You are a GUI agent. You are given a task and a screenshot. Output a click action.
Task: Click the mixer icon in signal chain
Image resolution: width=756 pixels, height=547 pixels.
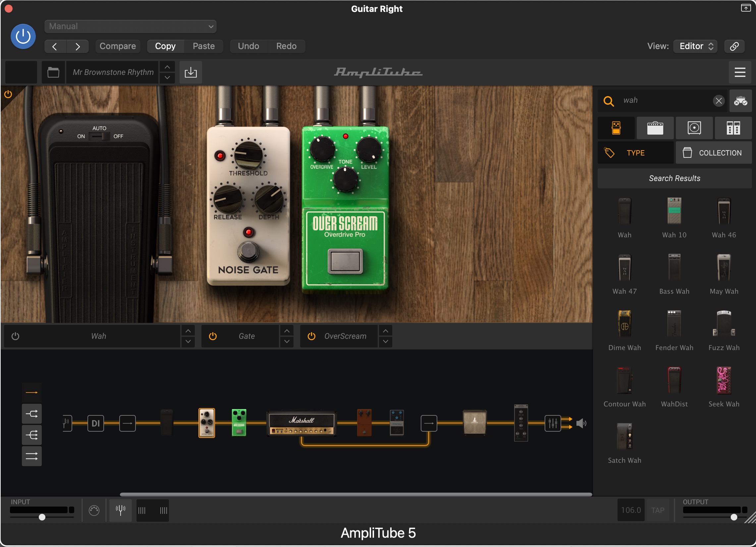553,423
